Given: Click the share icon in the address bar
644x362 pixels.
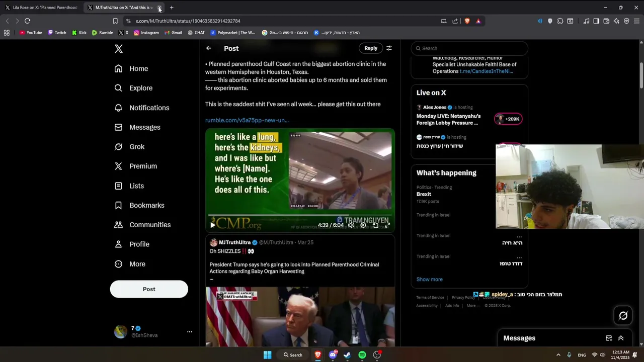Looking at the screenshot, I should pyautogui.click(x=455, y=21).
